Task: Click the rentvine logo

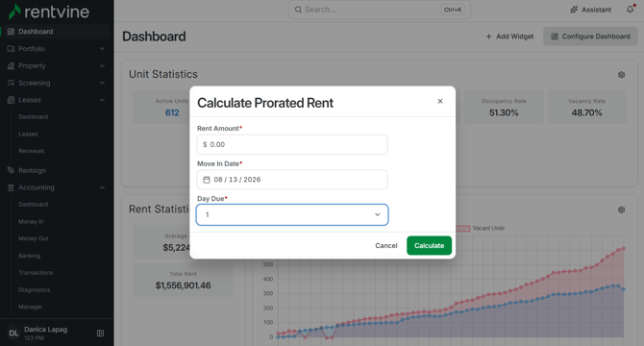Action: tap(48, 12)
